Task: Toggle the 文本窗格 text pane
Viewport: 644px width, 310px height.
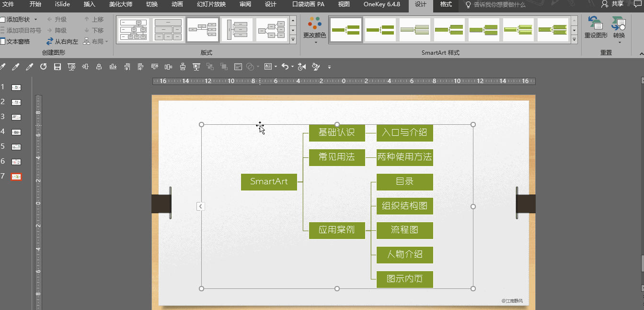Action: click(x=15, y=42)
